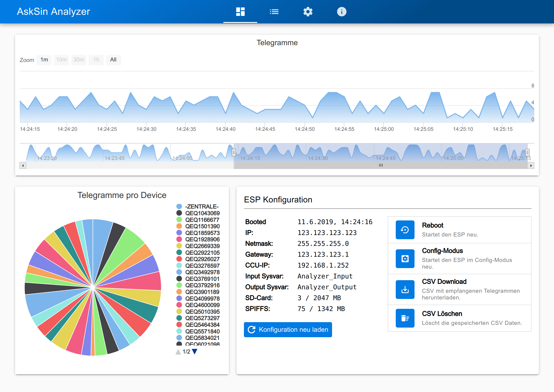Click the Analyzer_Input sysvar value
This screenshot has height=392, width=554.
pyautogui.click(x=325, y=276)
